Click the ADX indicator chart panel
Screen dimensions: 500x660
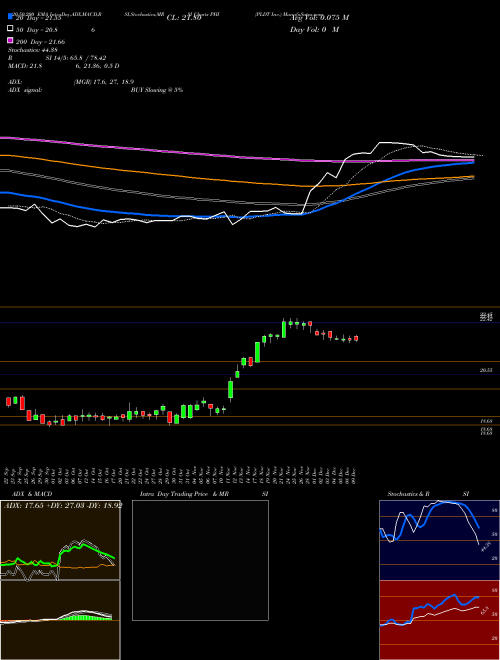point(60,540)
